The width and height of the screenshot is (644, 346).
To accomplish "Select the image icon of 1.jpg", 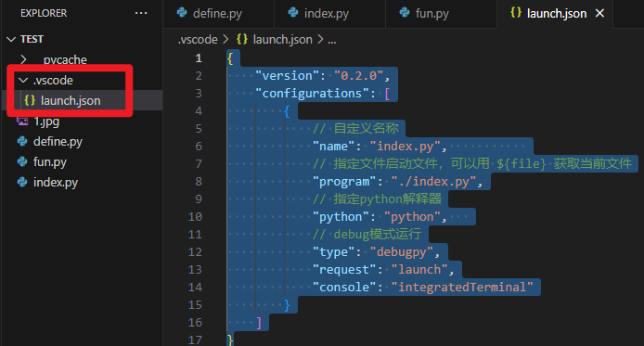I will pos(22,122).
